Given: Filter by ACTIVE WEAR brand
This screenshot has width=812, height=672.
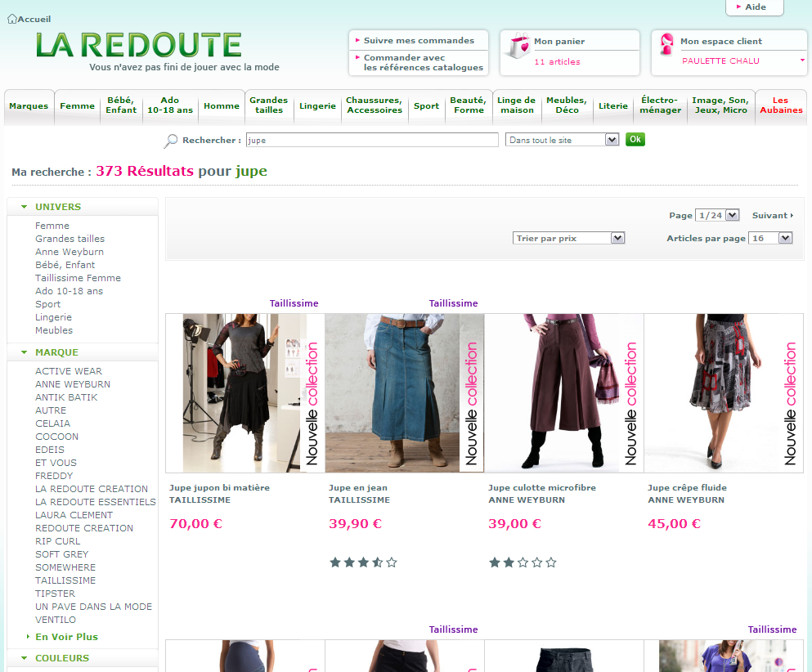Looking at the screenshot, I should [x=69, y=371].
